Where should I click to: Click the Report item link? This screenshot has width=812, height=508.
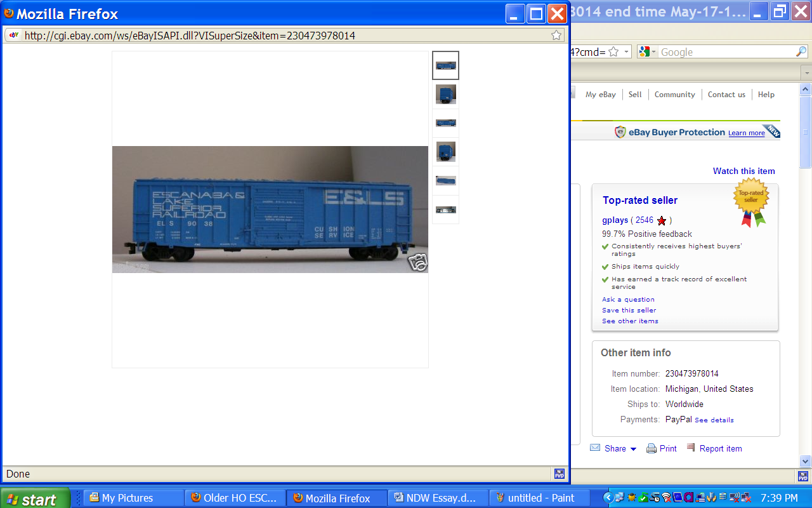click(x=721, y=448)
